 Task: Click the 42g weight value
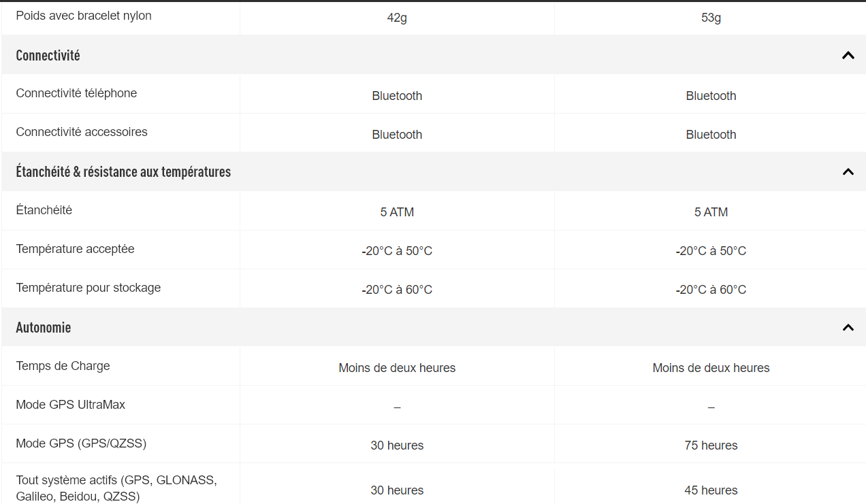pyautogui.click(x=397, y=18)
